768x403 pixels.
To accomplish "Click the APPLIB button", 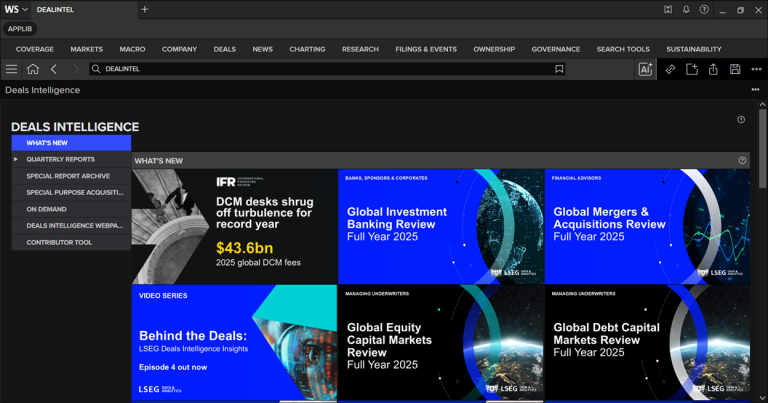I will click(x=20, y=28).
